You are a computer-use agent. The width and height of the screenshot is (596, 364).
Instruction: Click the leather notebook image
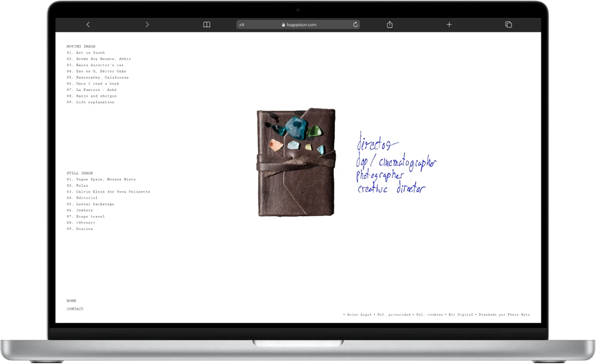[x=296, y=162]
